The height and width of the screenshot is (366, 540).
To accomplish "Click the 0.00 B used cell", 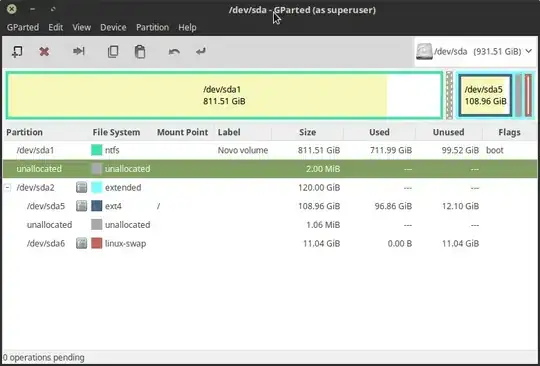I will click(399, 243).
